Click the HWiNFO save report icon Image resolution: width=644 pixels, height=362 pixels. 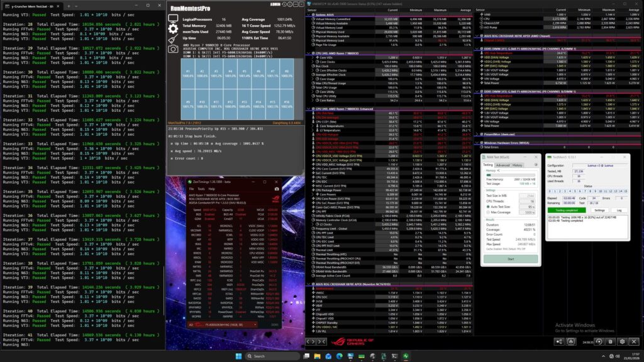[611, 341]
